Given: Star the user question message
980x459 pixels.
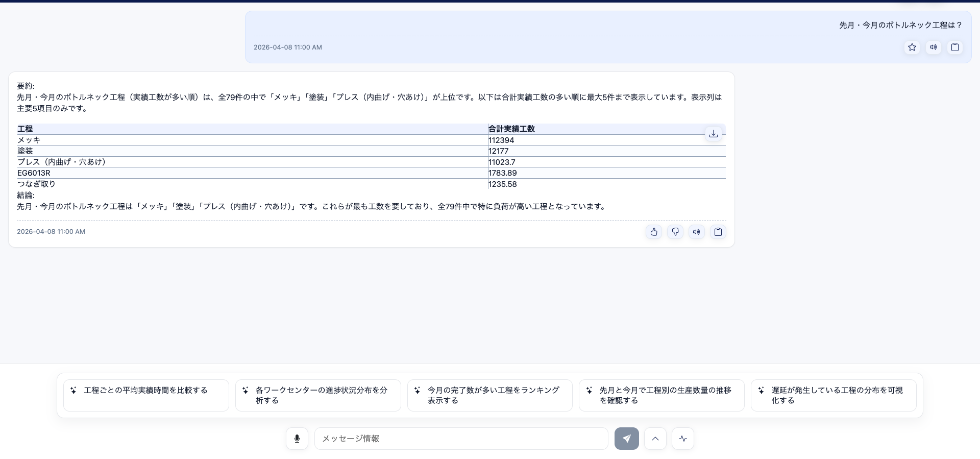Looking at the screenshot, I should (912, 47).
